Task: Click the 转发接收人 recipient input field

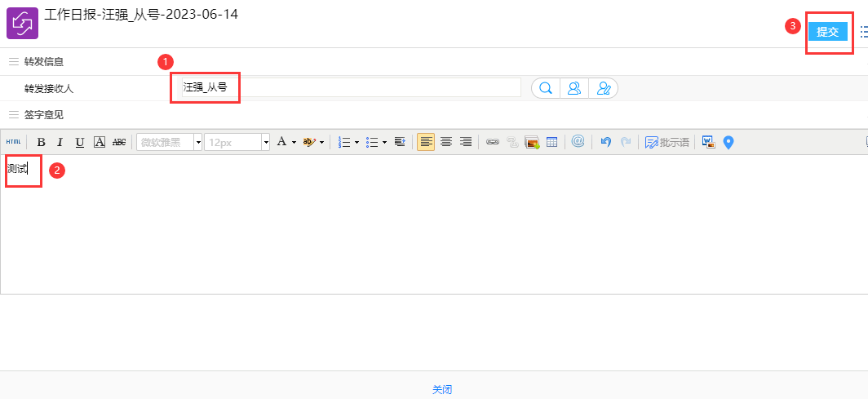Action: coord(351,87)
